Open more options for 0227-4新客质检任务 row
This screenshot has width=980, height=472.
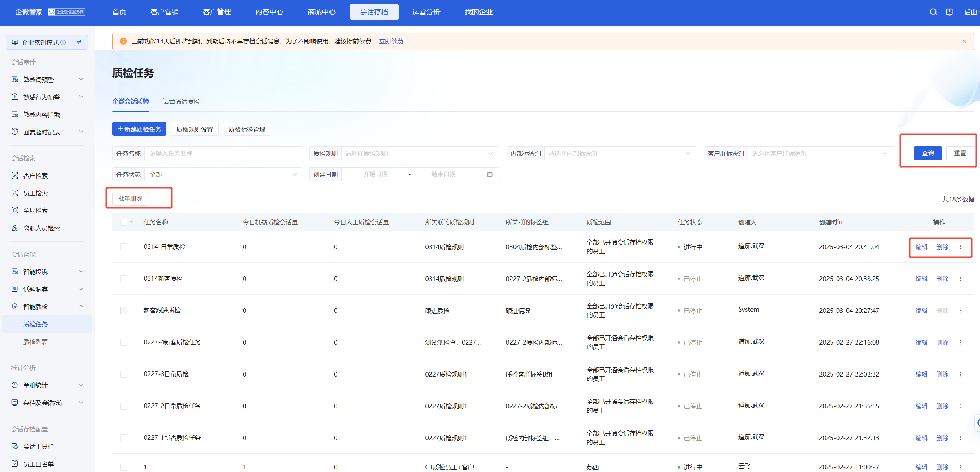point(960,342)
